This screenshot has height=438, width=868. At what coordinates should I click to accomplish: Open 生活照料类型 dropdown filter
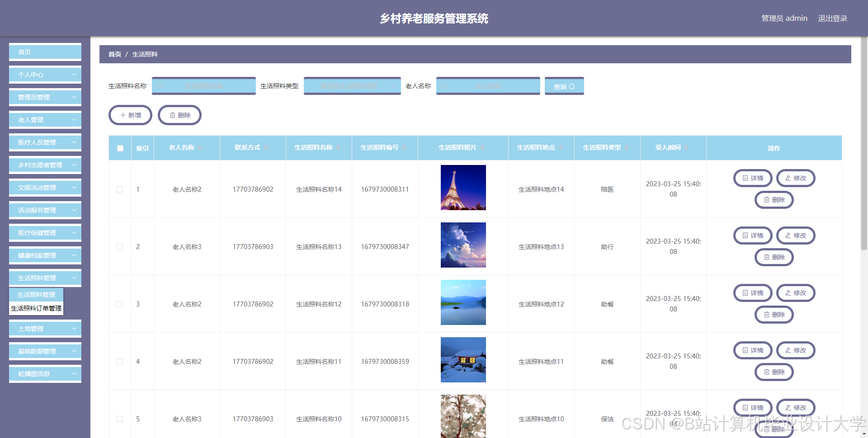[352, 86]
